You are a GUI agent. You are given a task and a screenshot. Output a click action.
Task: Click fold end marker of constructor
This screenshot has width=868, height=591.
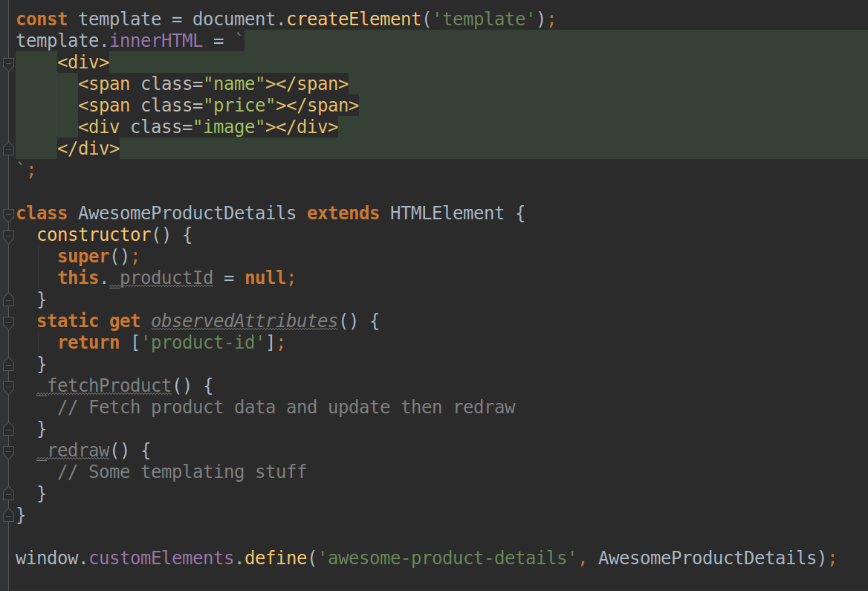(x=8, y=300)
